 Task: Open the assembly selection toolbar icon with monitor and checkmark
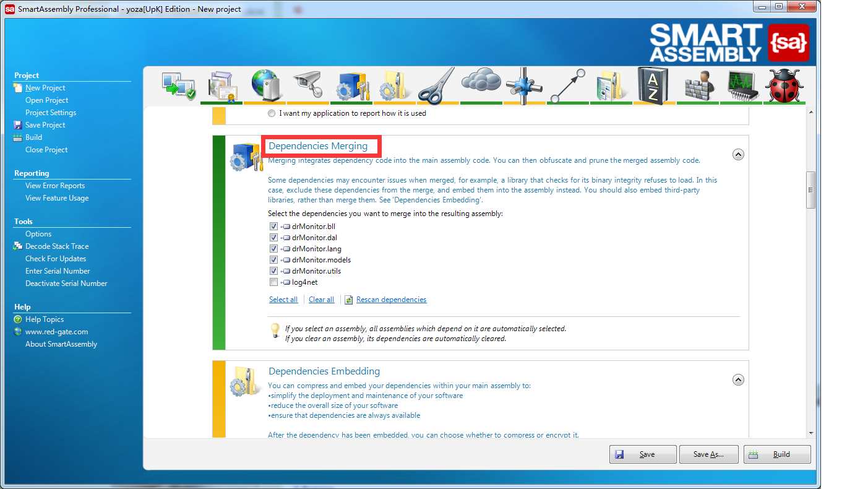[179, 86]
